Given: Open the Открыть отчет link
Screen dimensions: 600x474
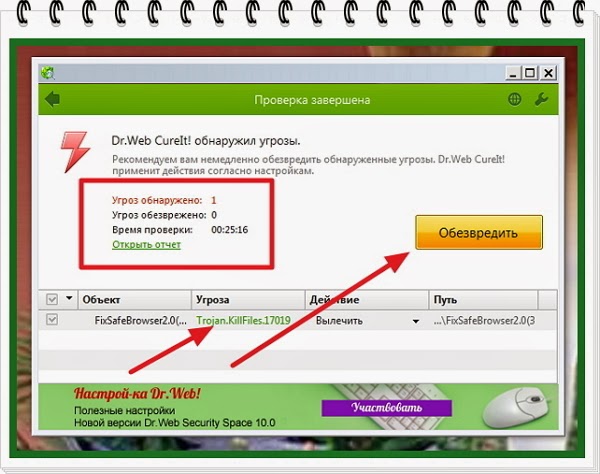Looking at the screenshot, I should [146, 244].
